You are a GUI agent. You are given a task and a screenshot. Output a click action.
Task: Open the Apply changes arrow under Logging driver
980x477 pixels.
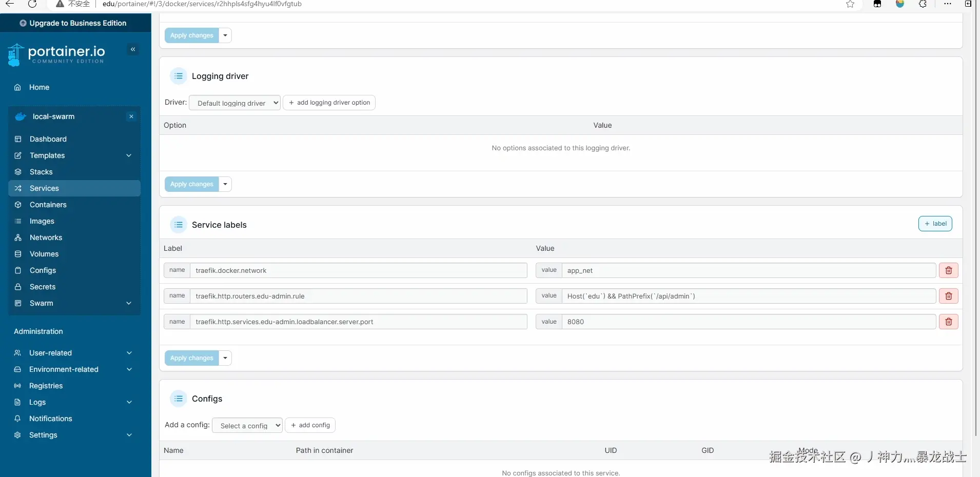[225, 184]
